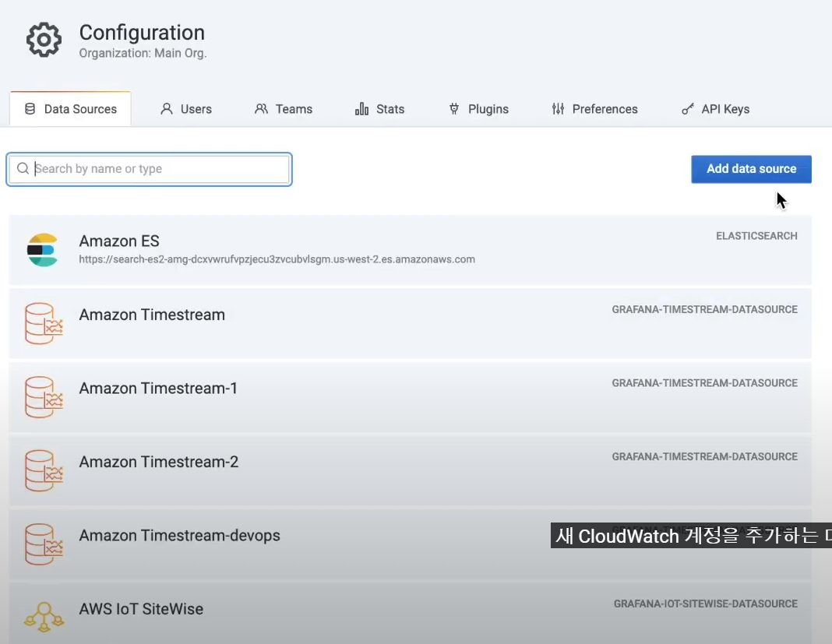
Task: Open the Data Sources tab
Action: click(71, 109)
